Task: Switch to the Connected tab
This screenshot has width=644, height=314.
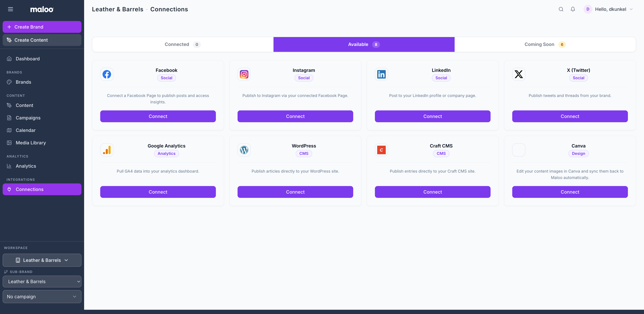Action: (x=183, y=44)
